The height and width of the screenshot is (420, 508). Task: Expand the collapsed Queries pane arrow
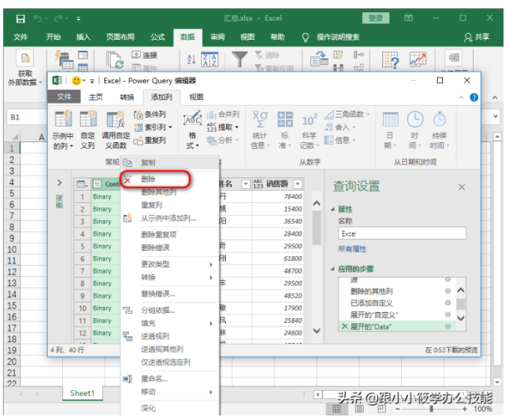pos(59,183)
